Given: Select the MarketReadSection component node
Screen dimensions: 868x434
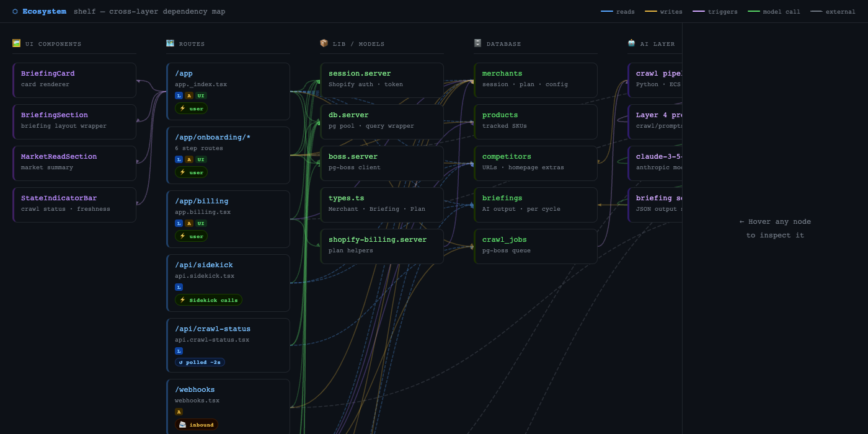Looking at the screenshot, I should 74,163.
